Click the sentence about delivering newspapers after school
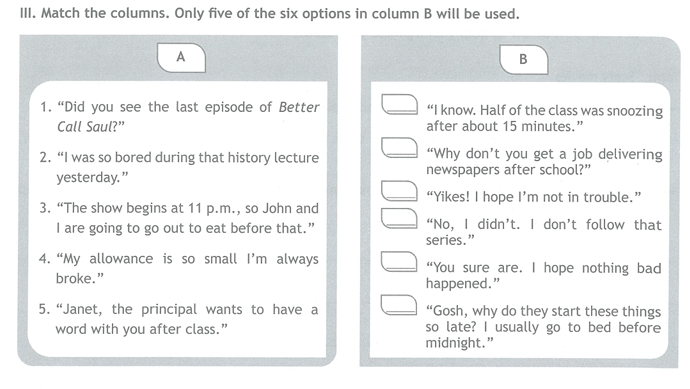This screenshot has height=389, width=690. [x=544, y=161]
